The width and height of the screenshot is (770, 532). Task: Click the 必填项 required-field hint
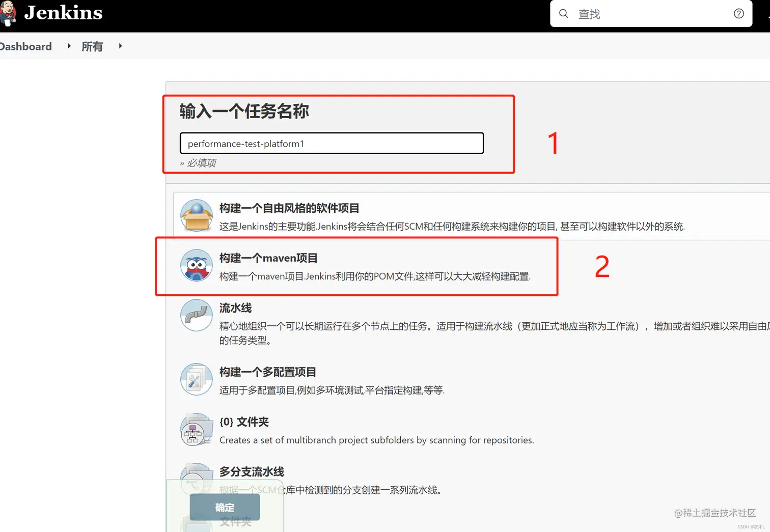pos(198,163)
